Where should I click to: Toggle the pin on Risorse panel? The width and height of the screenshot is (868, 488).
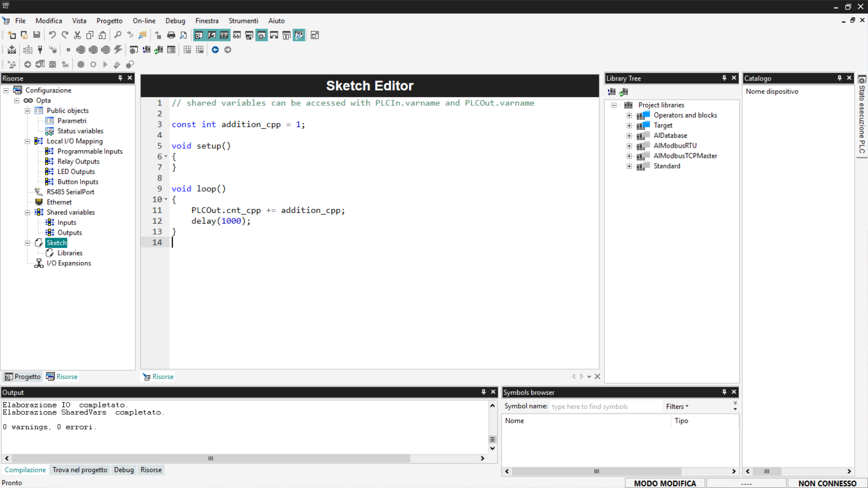pyautogui.click(x=120, y=78)
